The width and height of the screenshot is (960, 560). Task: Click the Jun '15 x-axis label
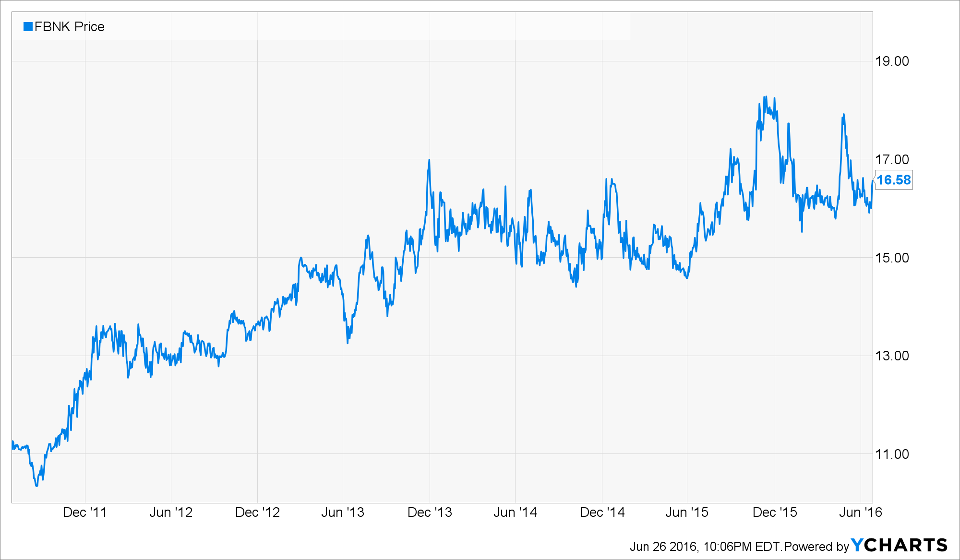pos(687,512)
